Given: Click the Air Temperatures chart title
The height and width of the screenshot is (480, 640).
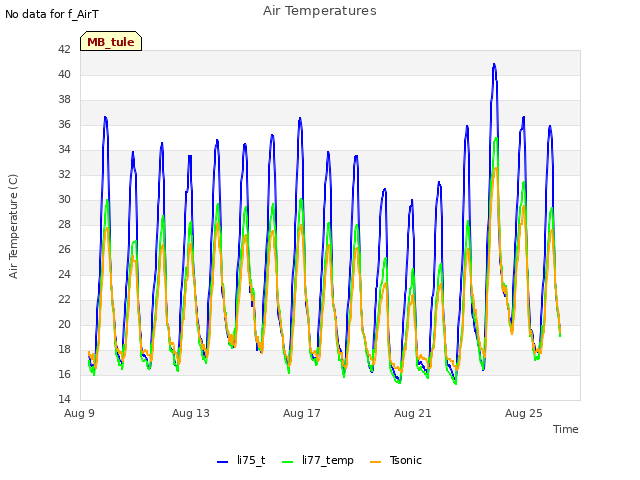Looking at the screenshot, I should click(x=320, y=11).
